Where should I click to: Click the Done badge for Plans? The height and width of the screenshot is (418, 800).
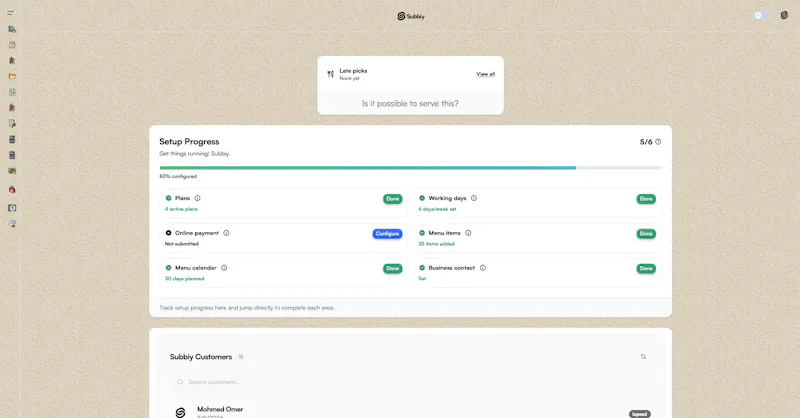pos(392,199)
